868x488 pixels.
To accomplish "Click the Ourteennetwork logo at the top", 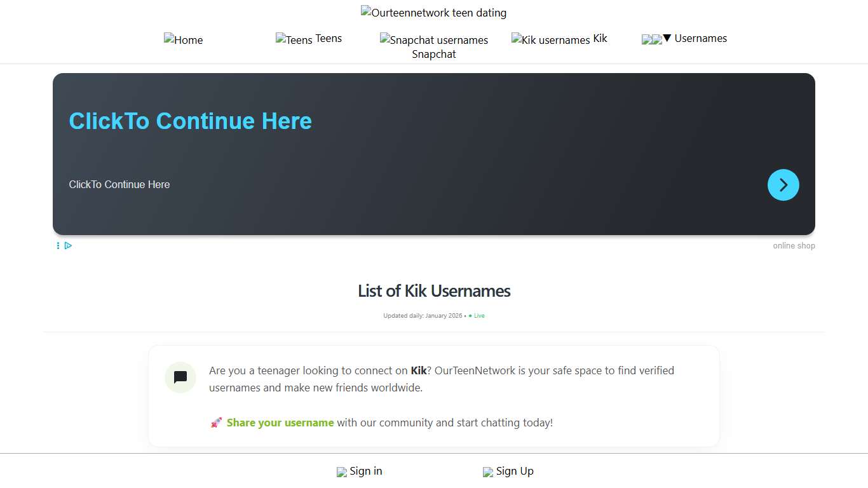I will click(364, 11).
